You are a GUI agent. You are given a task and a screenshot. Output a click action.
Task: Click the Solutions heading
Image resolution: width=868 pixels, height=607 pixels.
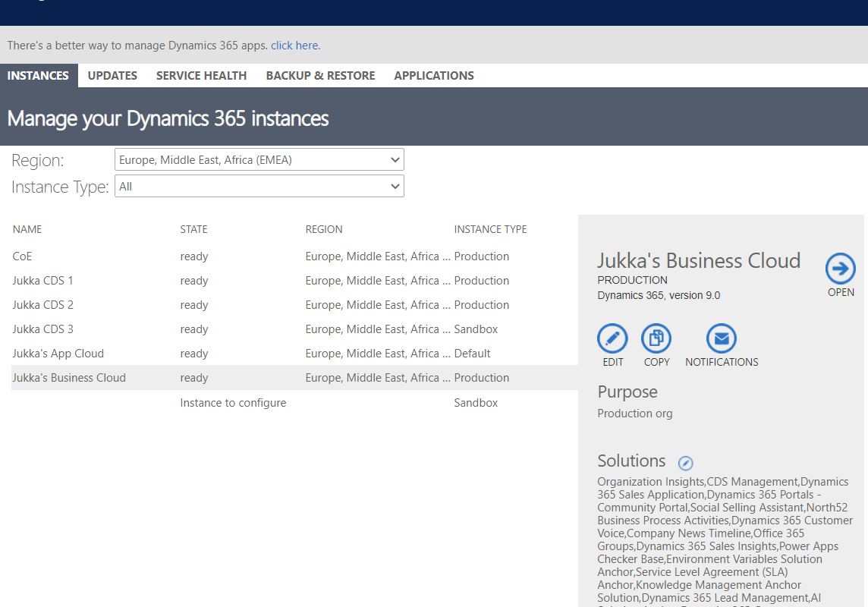click(631, 461)
